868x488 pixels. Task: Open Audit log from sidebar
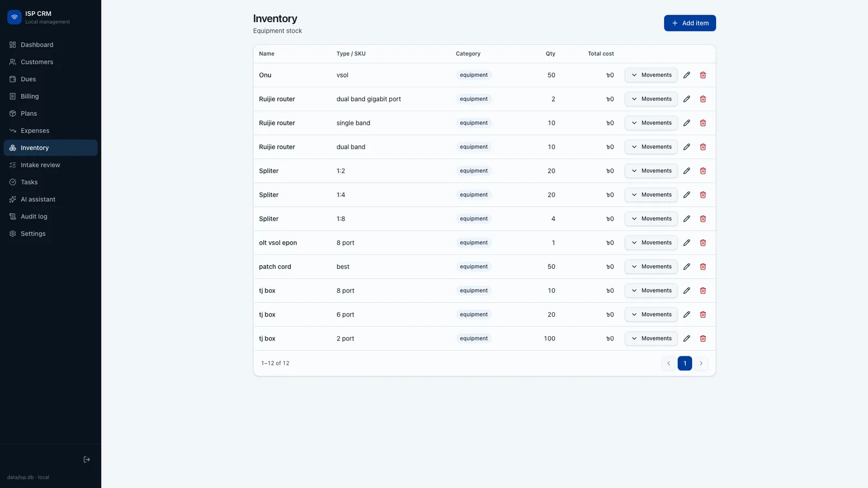[50, 216]
